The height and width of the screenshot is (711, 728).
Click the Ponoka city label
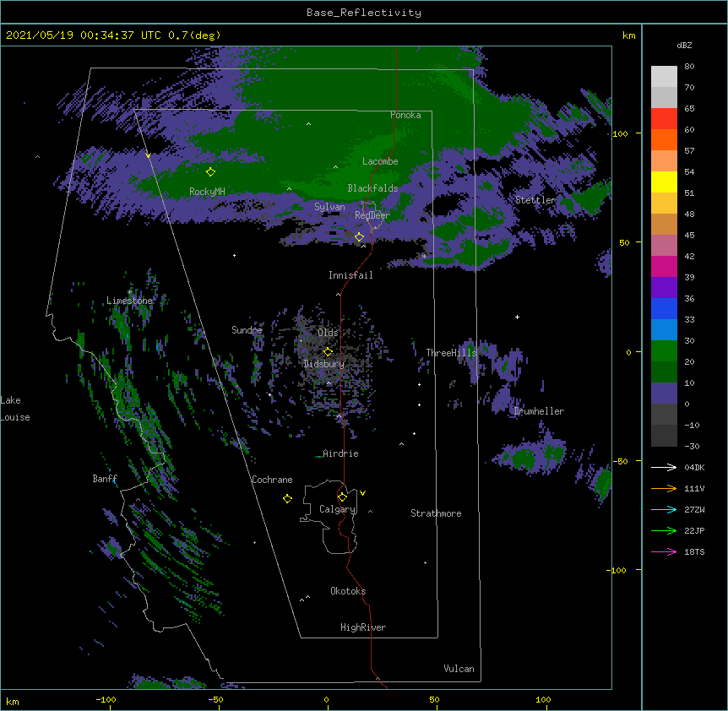click(405, 115)
